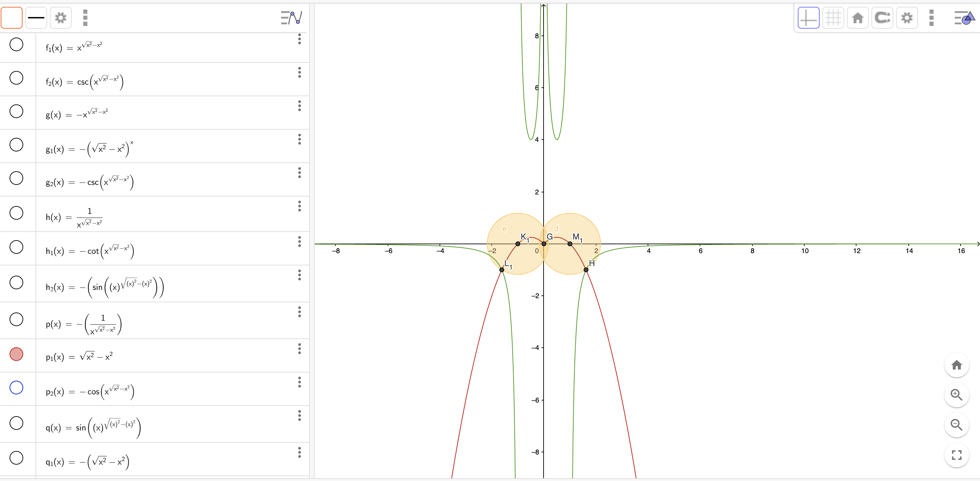The width and height of the screenshot is (980, 481).
Task: Open the three-dot menu for q(x)
Action: point(300,416)
